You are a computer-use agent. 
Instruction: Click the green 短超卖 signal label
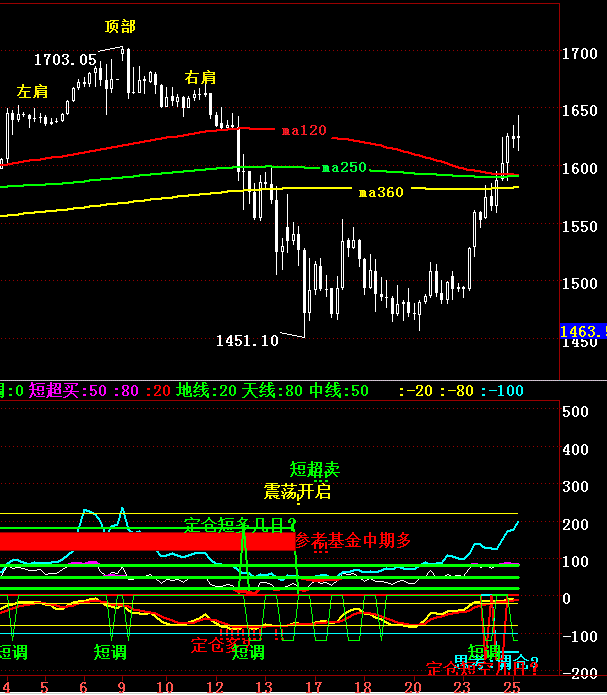[x=315, y=468]
